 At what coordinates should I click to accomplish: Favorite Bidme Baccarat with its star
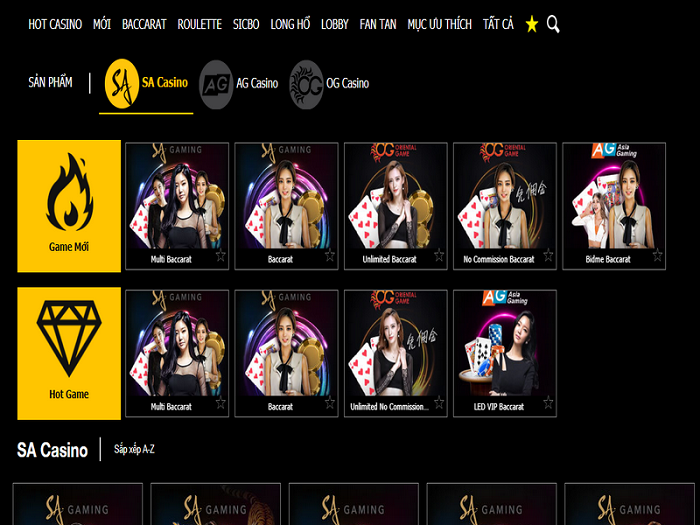click(657, 256)
